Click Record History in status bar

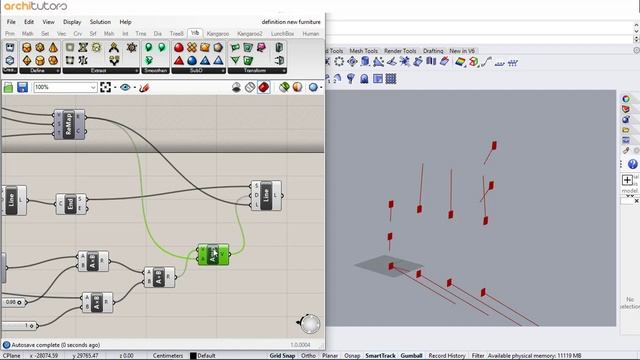[x=447, y=356]
